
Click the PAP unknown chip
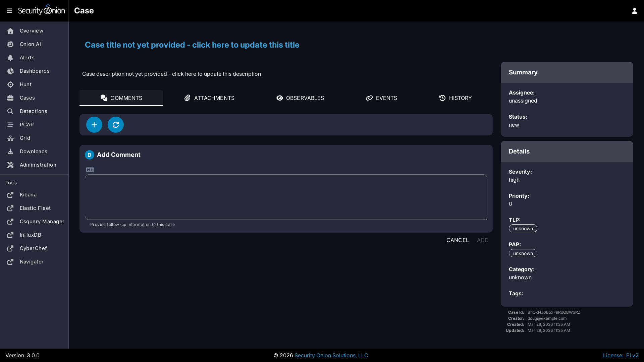pos(523,253)
